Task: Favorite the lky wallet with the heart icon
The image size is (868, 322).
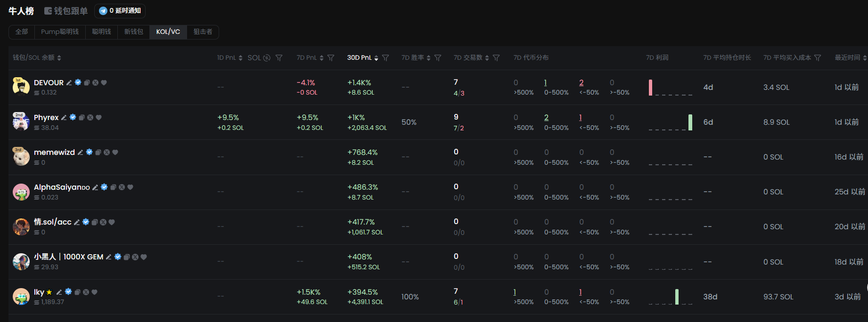Action: (x=95, y=292)
